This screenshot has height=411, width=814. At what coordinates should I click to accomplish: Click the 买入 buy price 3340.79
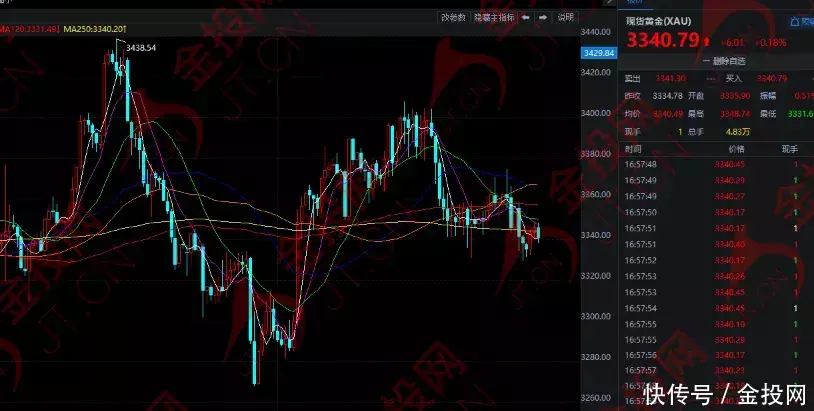tap(771, 78)
